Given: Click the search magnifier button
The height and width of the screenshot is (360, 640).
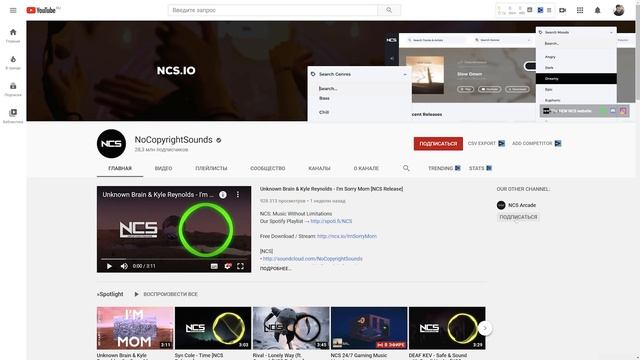Looking at the screenshot, I should pyautogui.click(x=389, y=10).
